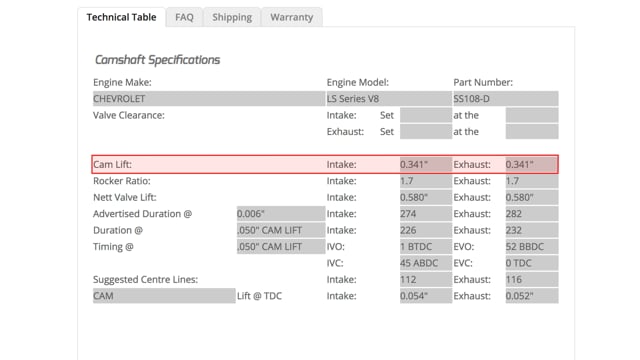Switch to the FAQ tab
The height and width of the screenshot is (360, 640).
point(184,17)
